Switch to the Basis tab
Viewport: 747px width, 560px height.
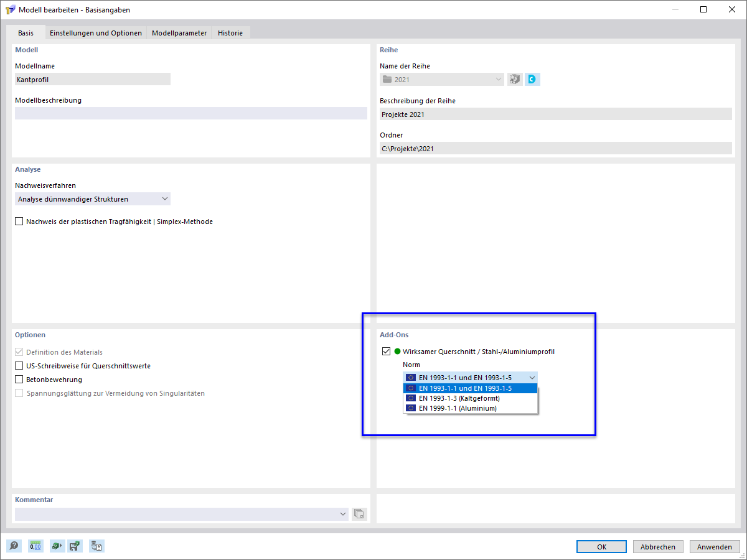click(x=26, y=33)
